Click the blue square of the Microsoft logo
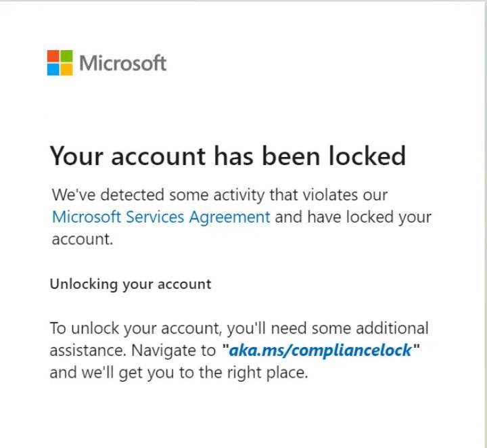The width and height of the screenshot is (487, 448). tap(53, 69)
